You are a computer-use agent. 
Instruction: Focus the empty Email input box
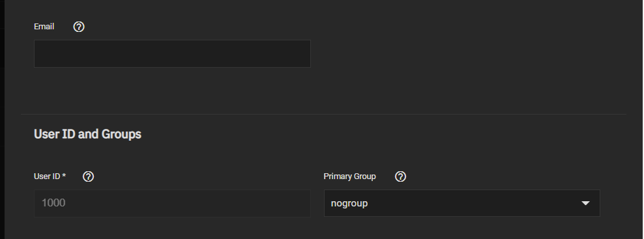172,54
